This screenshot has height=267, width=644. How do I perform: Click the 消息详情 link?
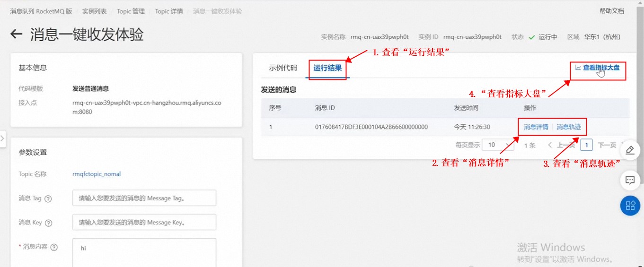click(536, 127)
